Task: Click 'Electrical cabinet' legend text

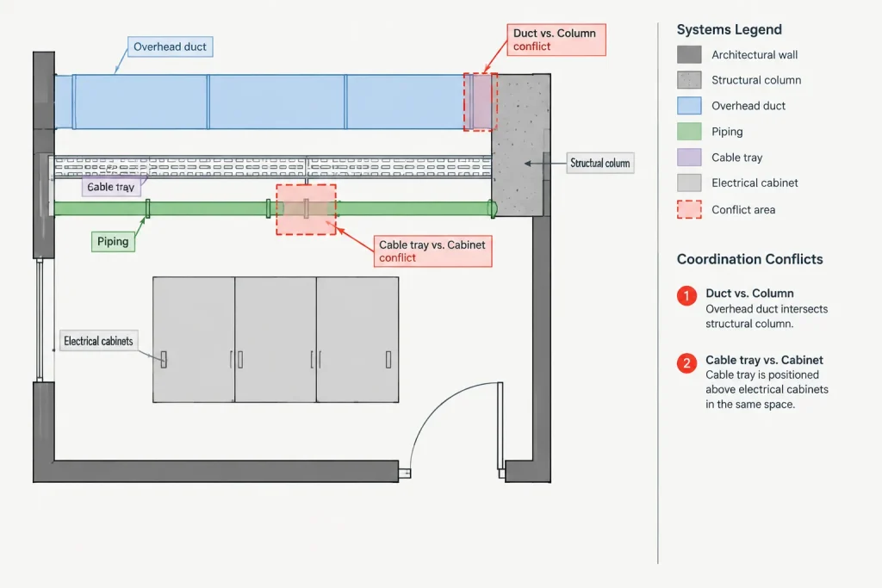Action: [755, 183]
